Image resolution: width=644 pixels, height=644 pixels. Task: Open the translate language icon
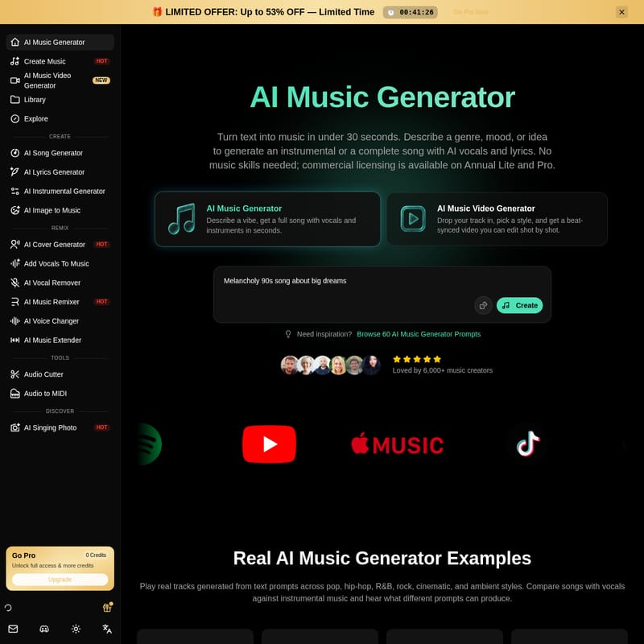tap(107, 629)
